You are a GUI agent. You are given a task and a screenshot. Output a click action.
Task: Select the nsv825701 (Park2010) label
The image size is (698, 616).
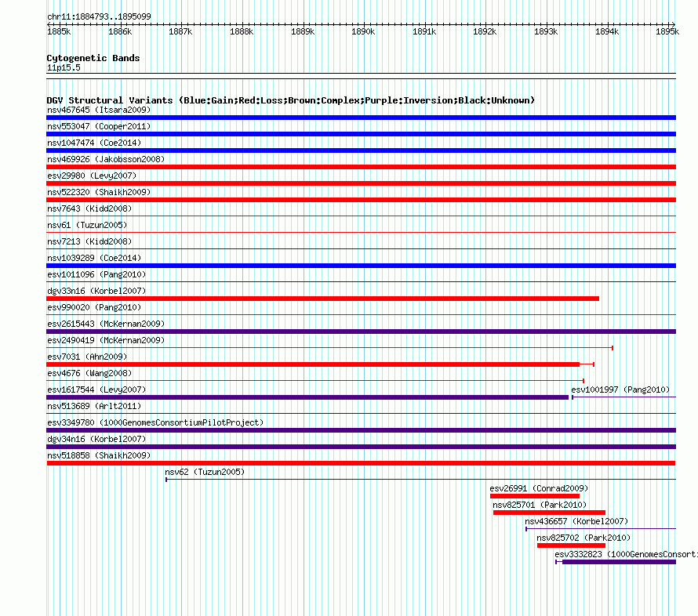tap(540, 505)
